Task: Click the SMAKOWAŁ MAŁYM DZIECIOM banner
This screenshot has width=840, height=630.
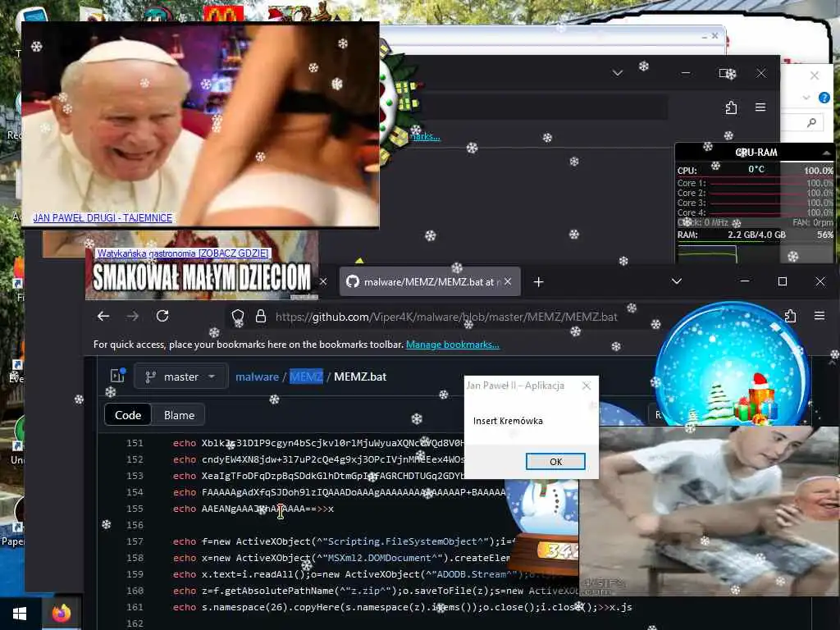Action: pos(202,276)
